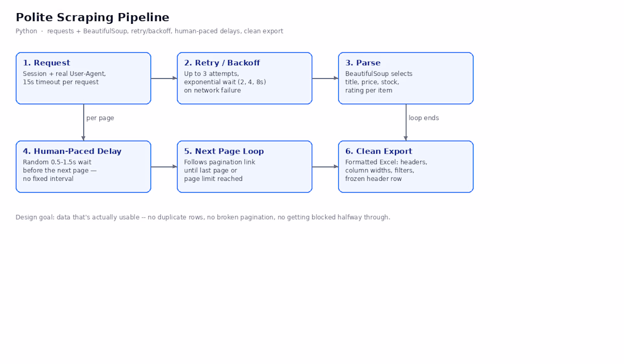Click the loop ends arrow label
The height and width of the screenshot is (364, 624).
(423, 118)
